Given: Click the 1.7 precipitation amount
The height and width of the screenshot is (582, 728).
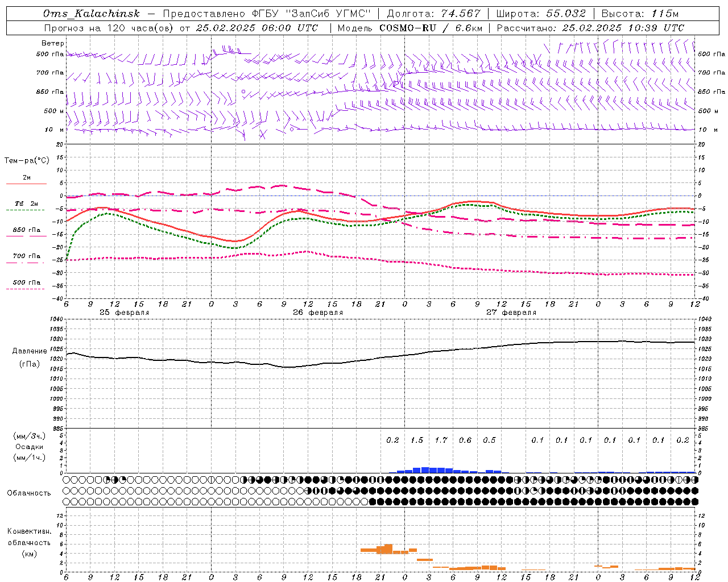Looking at the screenshot, I should click(441, 440).
